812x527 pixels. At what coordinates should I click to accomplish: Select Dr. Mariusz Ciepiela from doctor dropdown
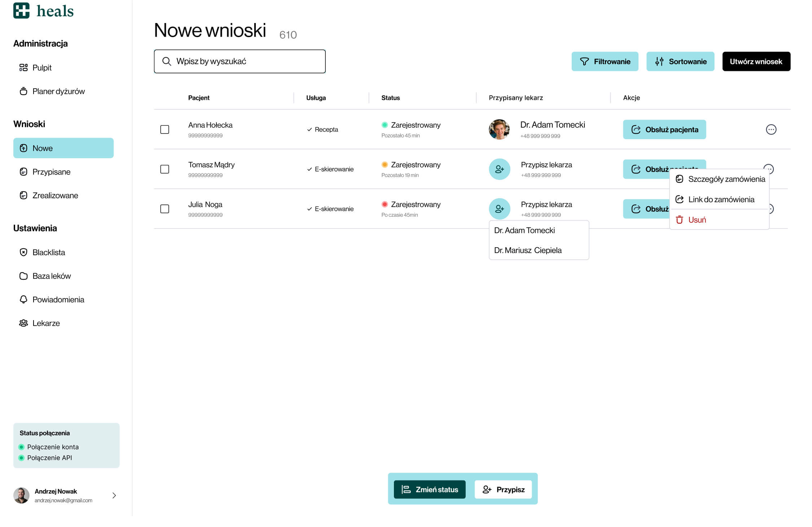tap(528, 250)
